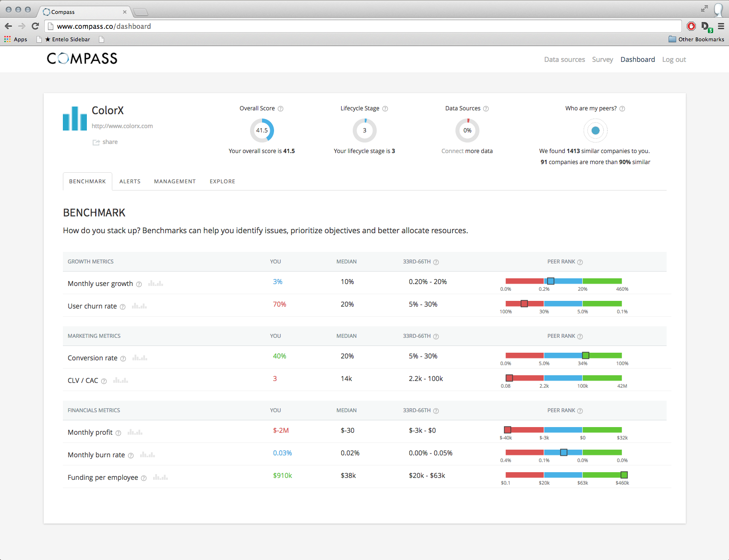Screen dimensions: 729x560
Task: Click help icon next to Funding per employee
Action: (144, 478)
